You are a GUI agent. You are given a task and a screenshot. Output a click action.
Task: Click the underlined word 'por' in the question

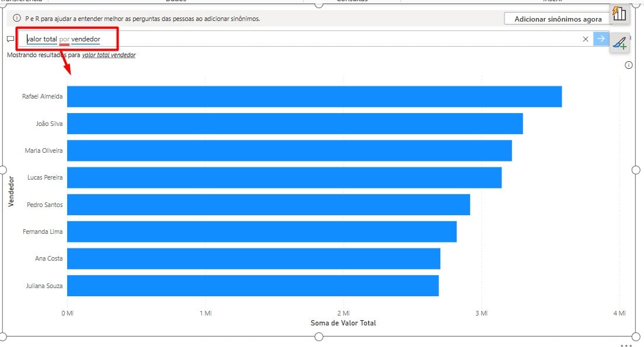click(x=64, y=40)
